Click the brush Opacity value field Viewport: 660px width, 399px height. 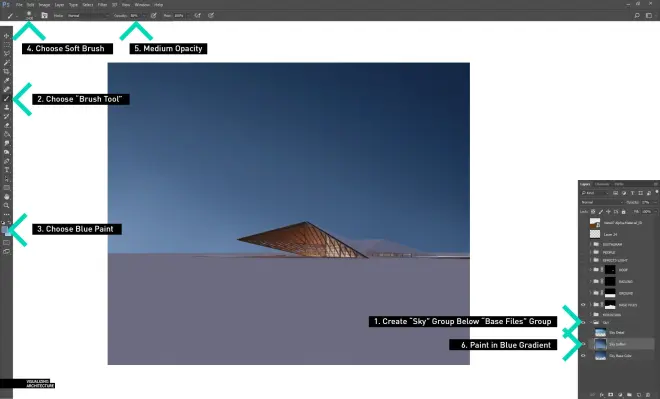[x=135, y=16]
